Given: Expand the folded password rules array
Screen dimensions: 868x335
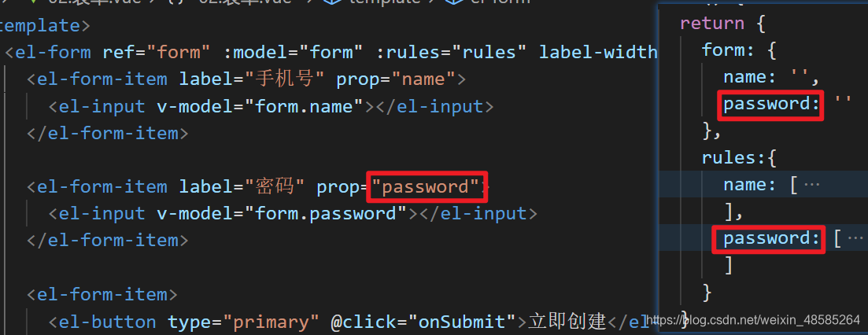Looking at the screenshot, I should (x=855, y=239).
